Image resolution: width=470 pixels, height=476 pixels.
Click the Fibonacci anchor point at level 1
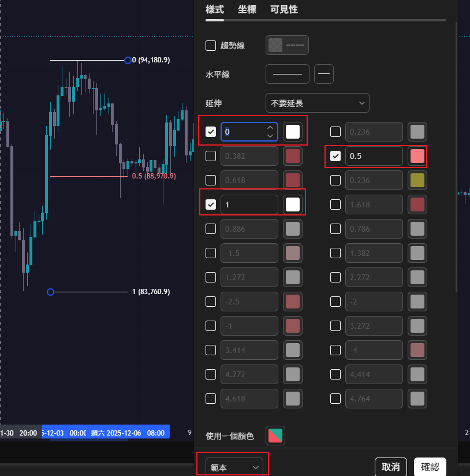[50, 292]
